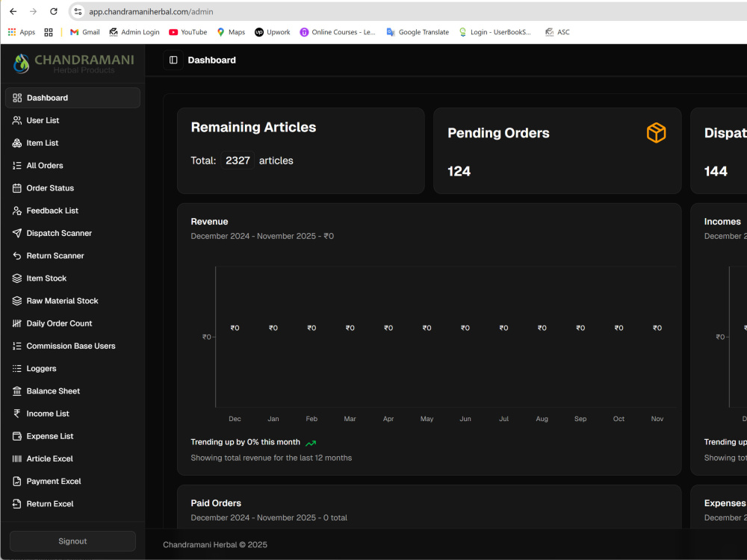Click the Dashboard page title in header
Screen dimensions: 747x560
pos(211,60)
